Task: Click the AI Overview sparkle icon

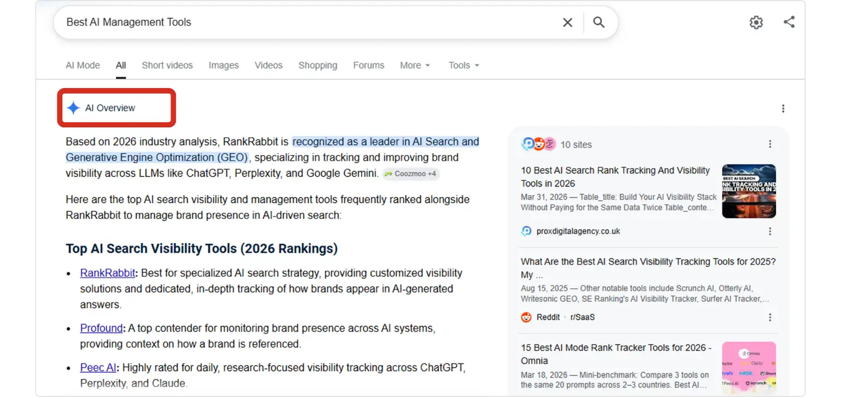Action: (x=73, y=108)
